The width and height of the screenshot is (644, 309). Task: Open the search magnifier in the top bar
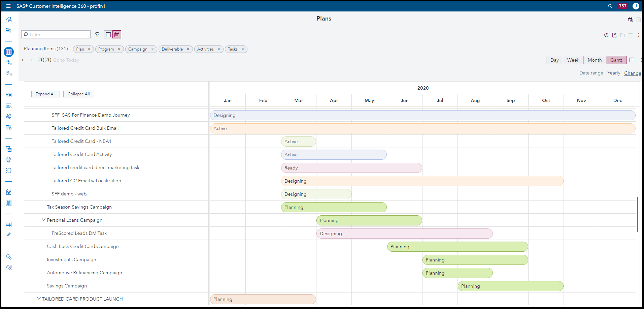610,6
